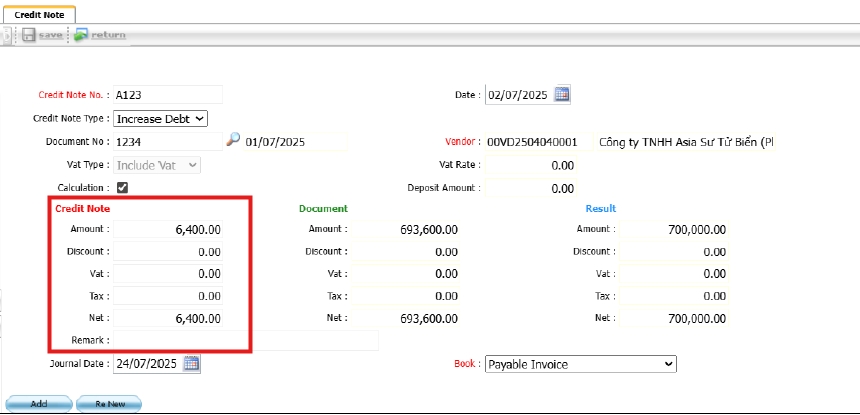The width and height of the screenshot is (860, 415).
Task: Open the Vat Type dropdown
Action: [157, 165]
